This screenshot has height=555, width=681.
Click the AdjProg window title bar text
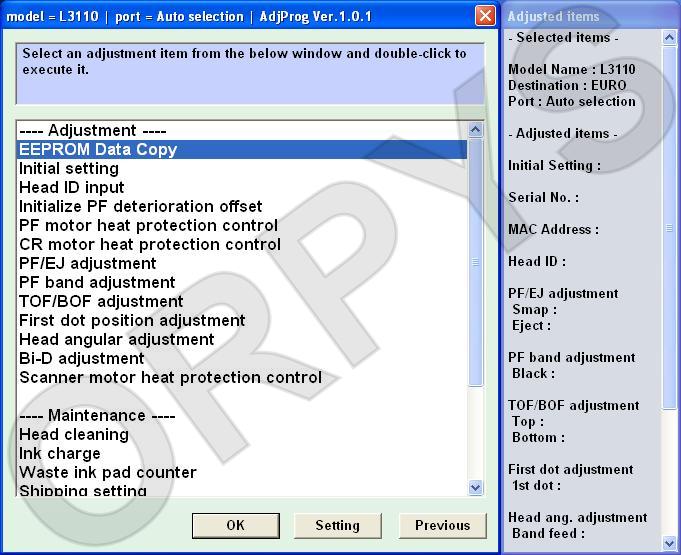[189, 17]
